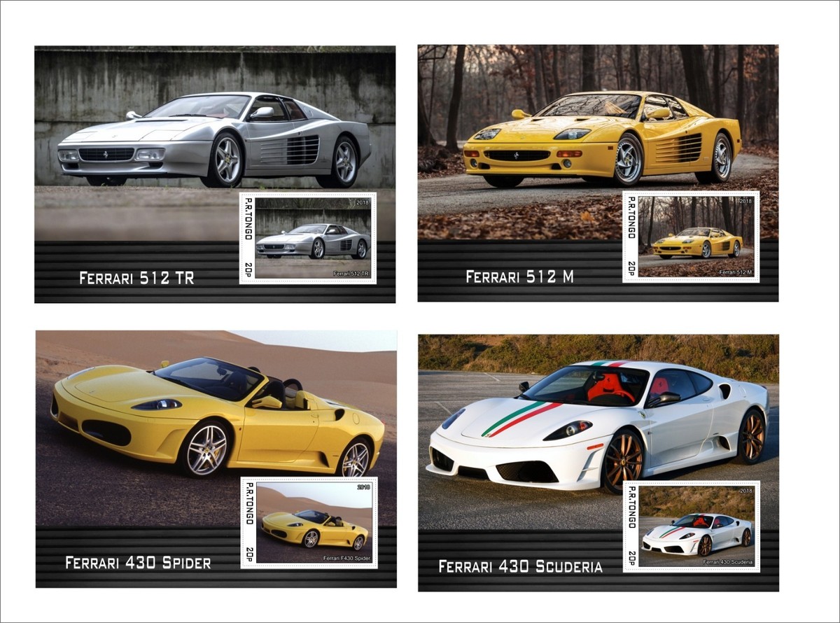Click 'P.R.TONGO' on the 430 Spider stamp
840x623 pixels.
point(248,504)
